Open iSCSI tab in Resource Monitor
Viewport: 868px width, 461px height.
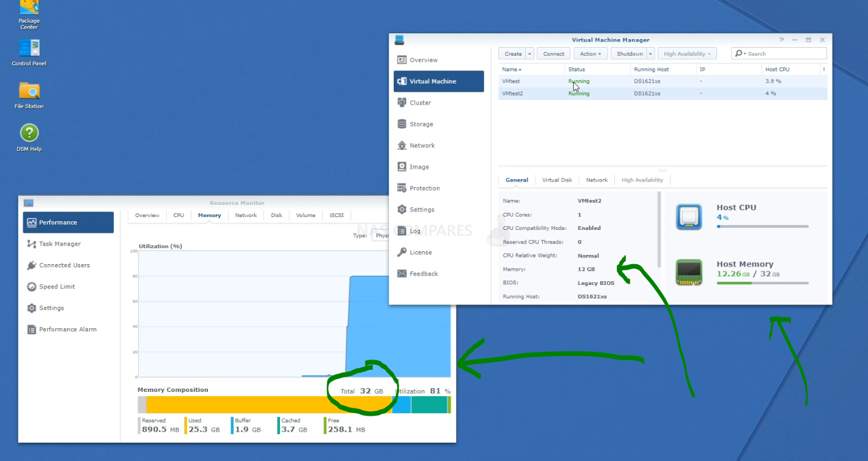click(x=337, y=215)
